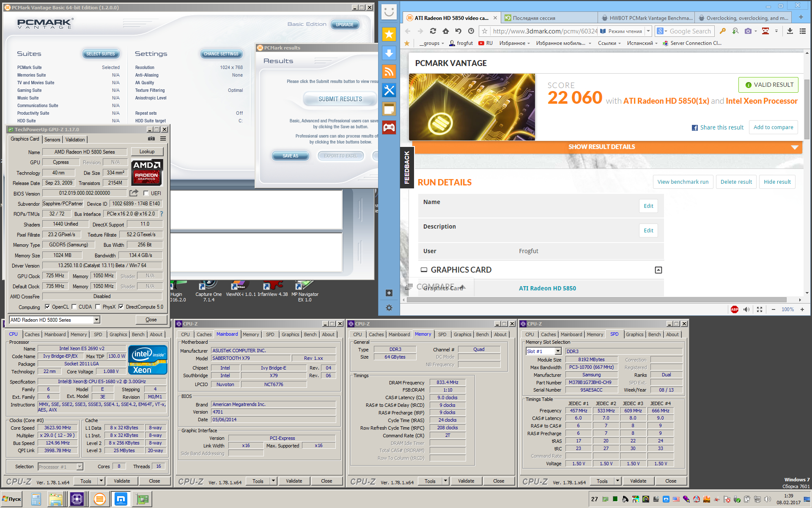
Task: Click the Google Search input field
Action: (691, 31)
